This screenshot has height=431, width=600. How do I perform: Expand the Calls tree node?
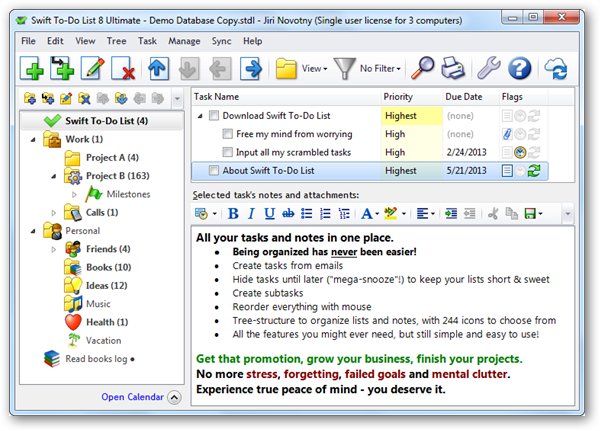(x=54, y=213)
